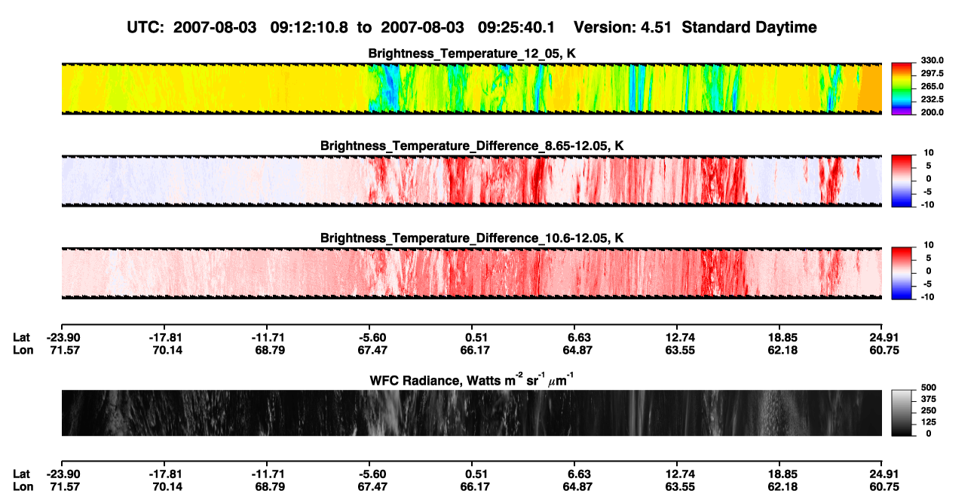Click the WFC Radiance grayscale color bar
Screen dimensions: 980x503
tap(901, 413)
